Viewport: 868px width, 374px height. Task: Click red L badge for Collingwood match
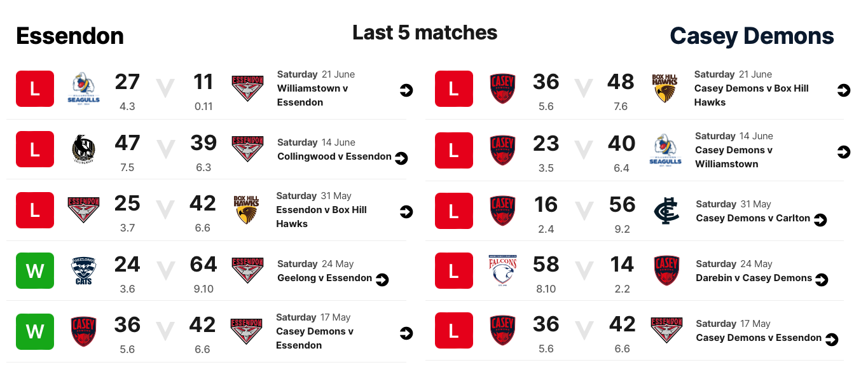[35, 151]
